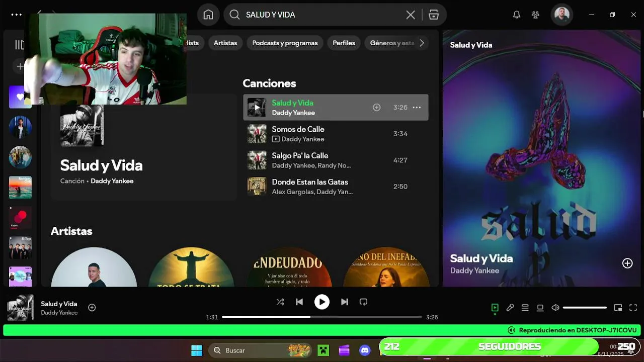Click the main Play button

point(322,302)
